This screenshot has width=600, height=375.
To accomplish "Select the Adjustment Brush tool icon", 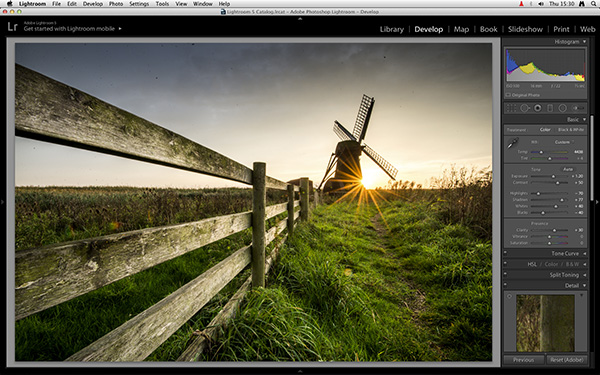I will click(578, 108).
